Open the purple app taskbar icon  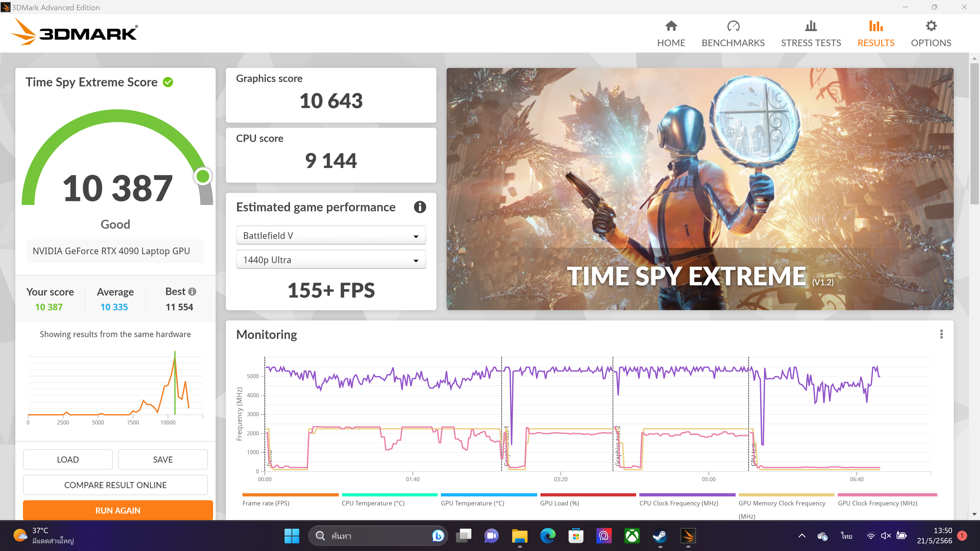604,536
